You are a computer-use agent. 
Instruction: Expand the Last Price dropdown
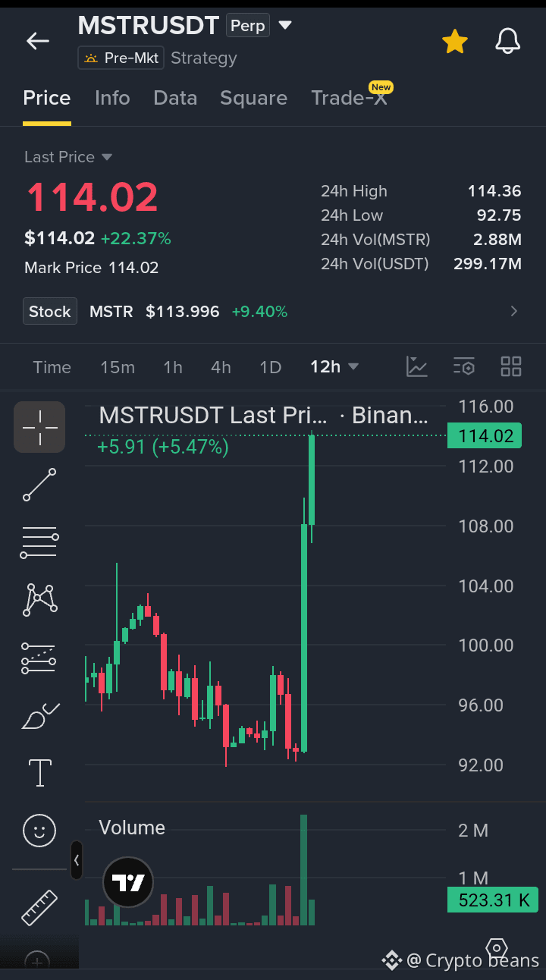(x=68, y=157)
